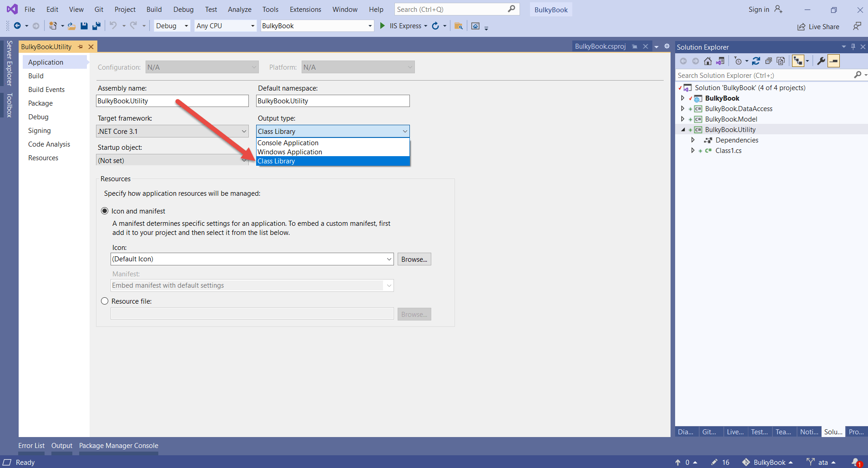Click the browser refresh icon in toolbar
The height and width of the screenshot is (468, 868).
coord(435,26)
